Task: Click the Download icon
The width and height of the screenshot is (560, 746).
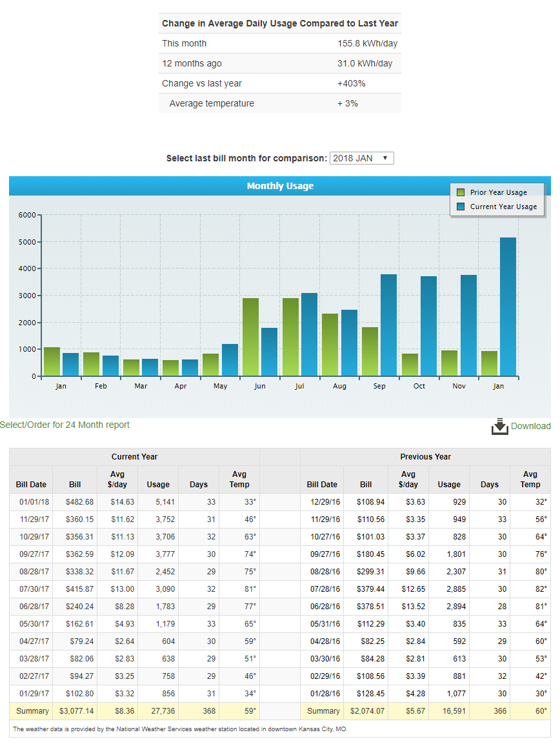Action: pos(500,427)
